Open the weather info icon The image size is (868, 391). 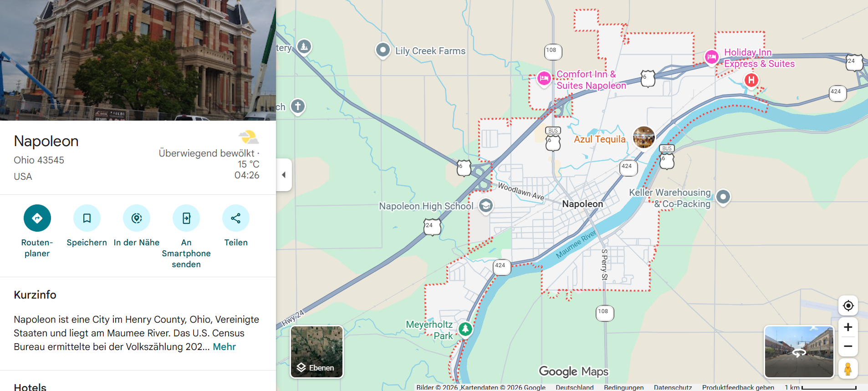(x=249, y=137)
